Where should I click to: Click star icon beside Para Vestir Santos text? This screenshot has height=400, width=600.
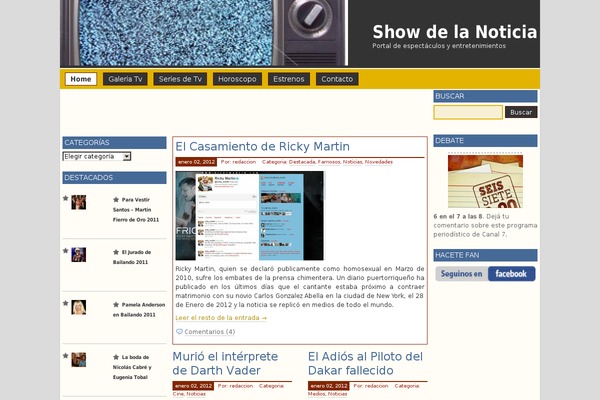pyautogui.click(x=116, y=199)
